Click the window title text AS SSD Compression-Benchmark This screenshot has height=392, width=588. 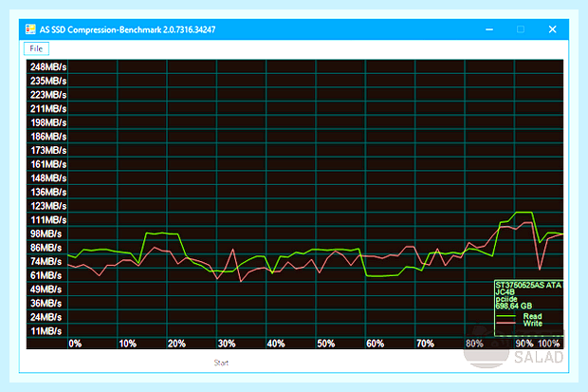pyautogui.click(x=127, y=29)
